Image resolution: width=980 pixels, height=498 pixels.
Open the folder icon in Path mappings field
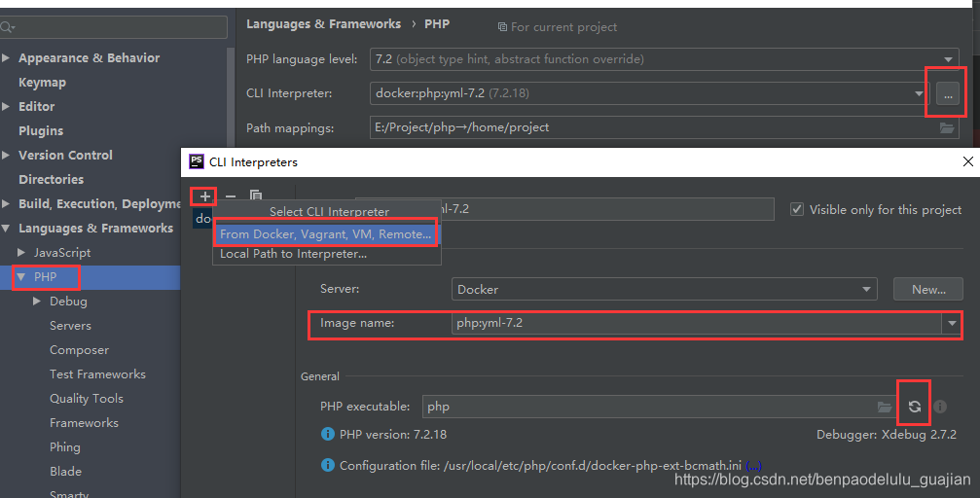click(x=947, y=127)
